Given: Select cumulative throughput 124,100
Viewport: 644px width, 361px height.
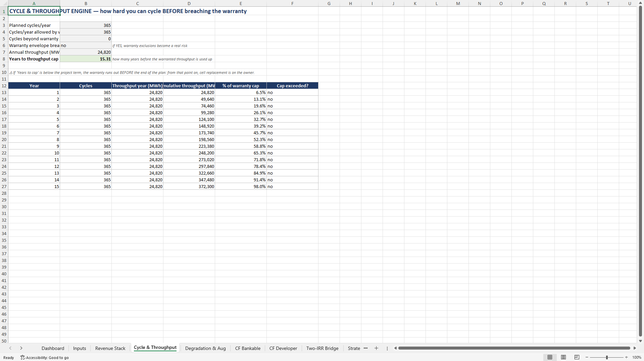Looking at the screenshot, I should 189,119.
